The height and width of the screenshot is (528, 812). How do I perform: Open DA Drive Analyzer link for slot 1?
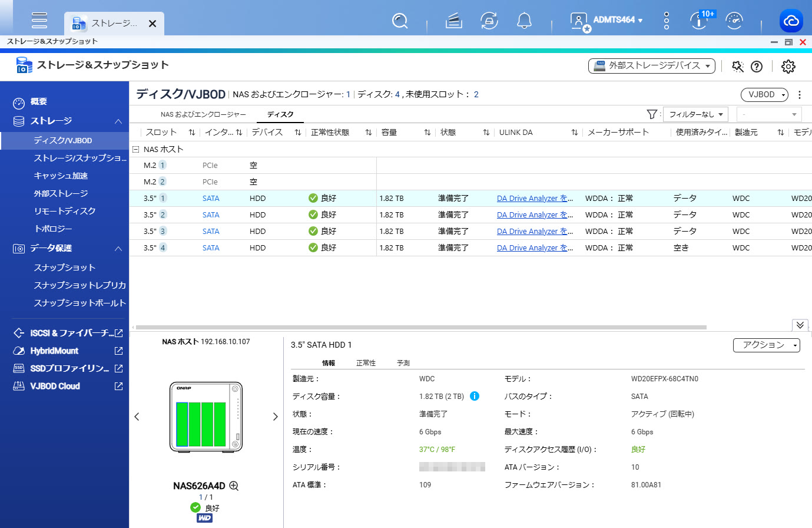pos(535,198)
